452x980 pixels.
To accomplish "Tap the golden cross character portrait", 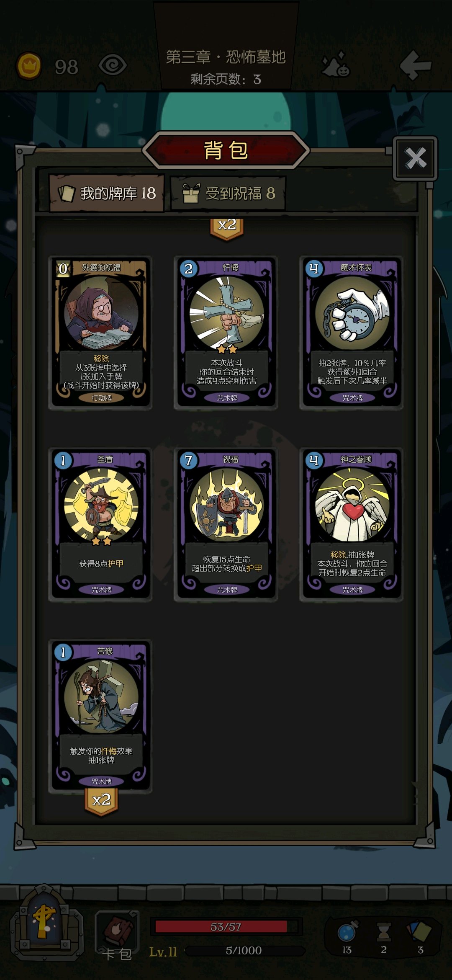I will (x=44, y=923).
